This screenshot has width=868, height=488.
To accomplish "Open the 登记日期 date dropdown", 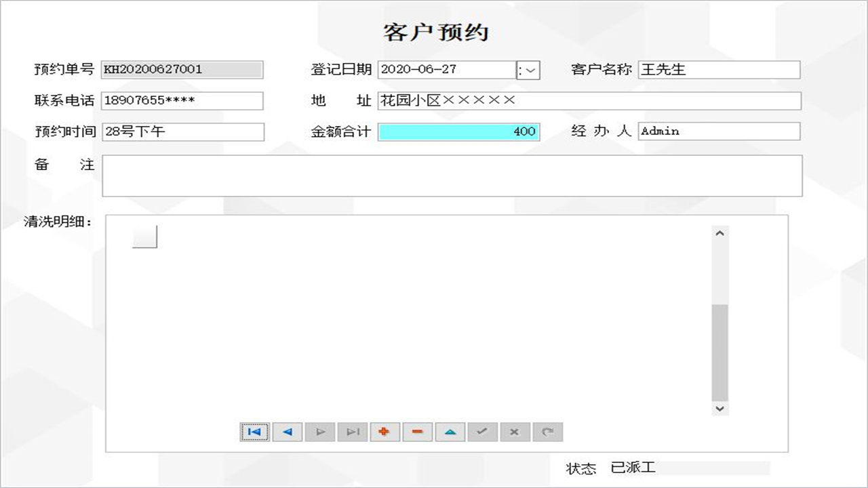I will 530,70.
